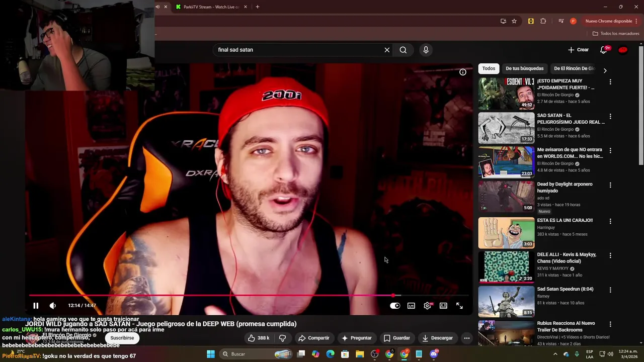This screenshot has width=644, height=362.
Task: Show hidden system tray icons
Action: (x=555, y=354)
